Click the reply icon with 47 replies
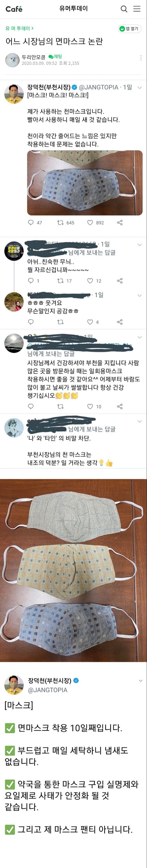This screenshot has height=868, width=147. (31, 222)
